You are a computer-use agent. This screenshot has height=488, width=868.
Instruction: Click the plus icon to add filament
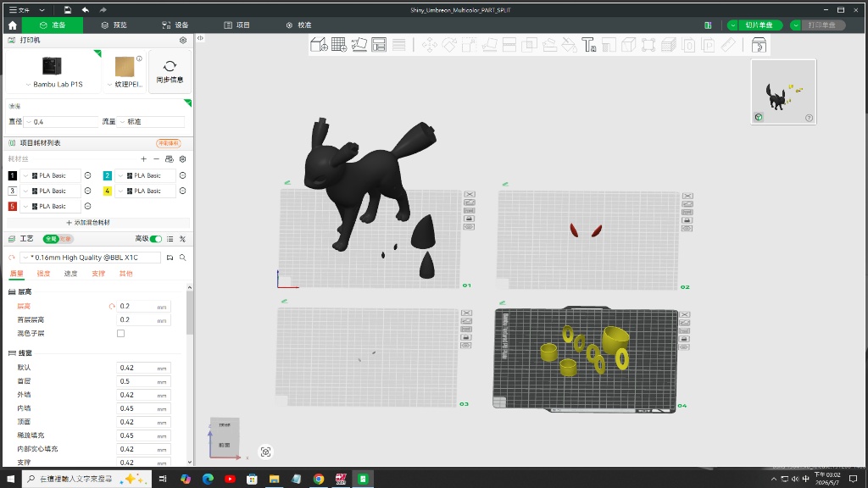tap(144, 159)
